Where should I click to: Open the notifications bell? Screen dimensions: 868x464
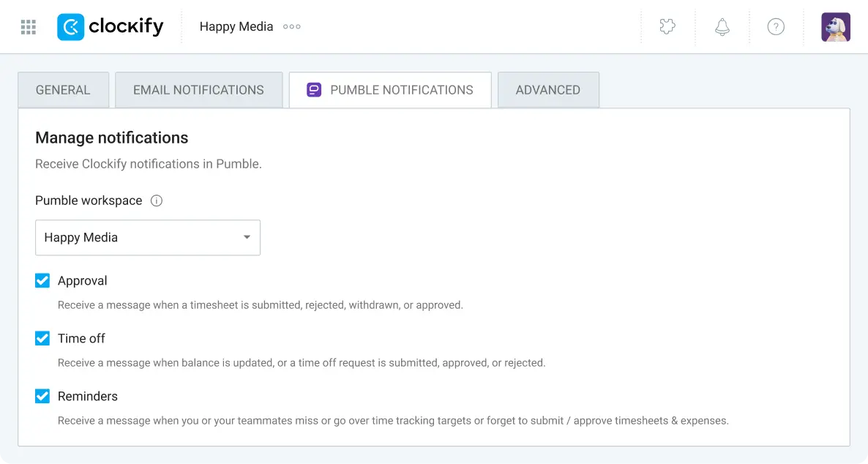pyautogui.click(x=722, y=26)
